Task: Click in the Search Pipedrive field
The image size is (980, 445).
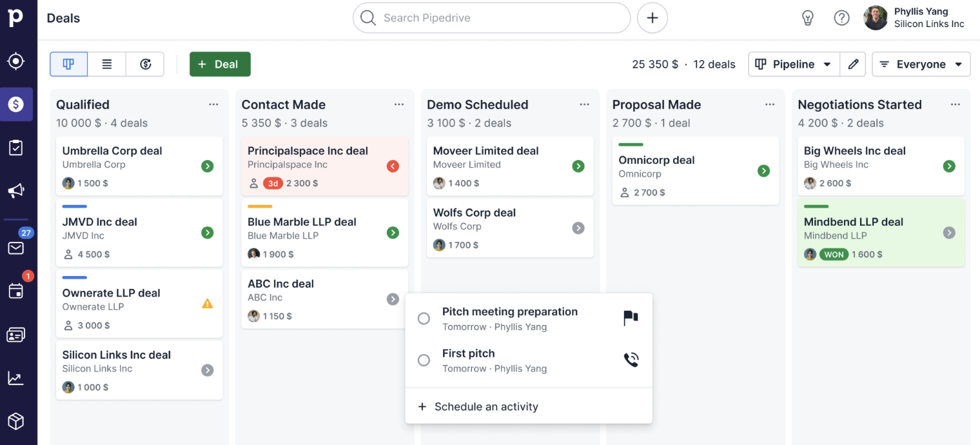Action: [491, 18]
